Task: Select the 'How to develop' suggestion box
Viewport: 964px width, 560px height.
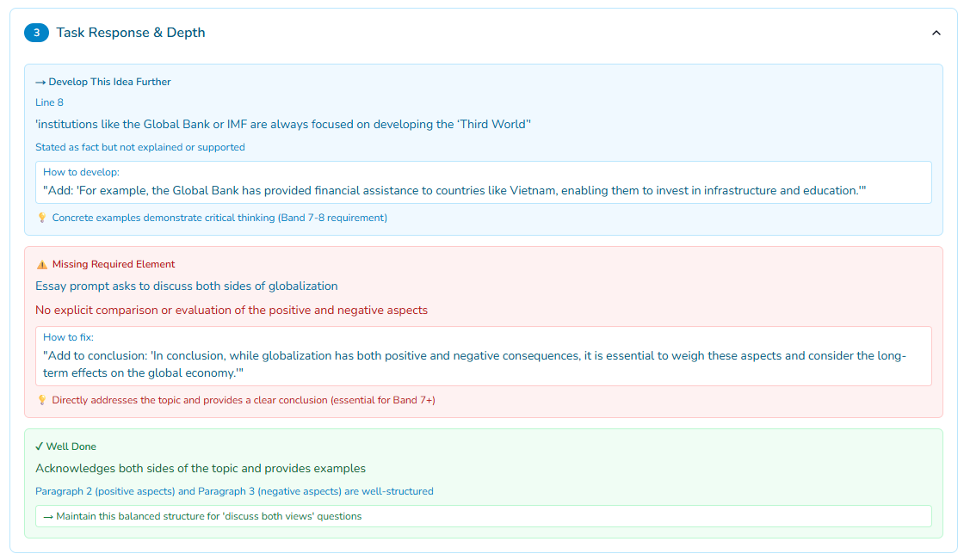Action: click(x=483, y=182)
